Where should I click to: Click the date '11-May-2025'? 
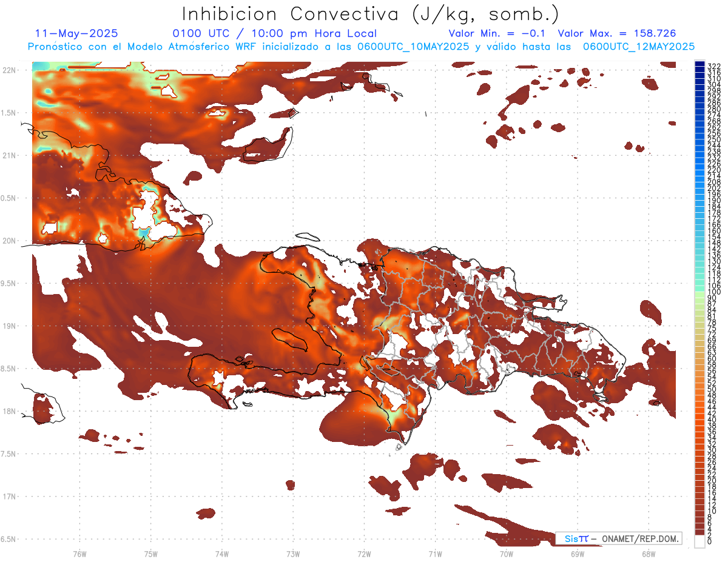click(x=76, y=34)
